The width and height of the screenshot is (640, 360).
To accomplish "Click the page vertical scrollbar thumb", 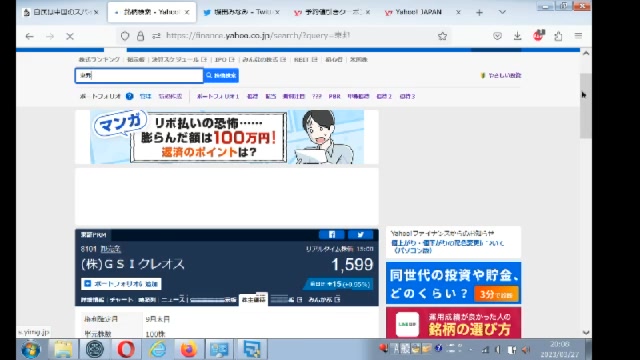I will [586, 106].
